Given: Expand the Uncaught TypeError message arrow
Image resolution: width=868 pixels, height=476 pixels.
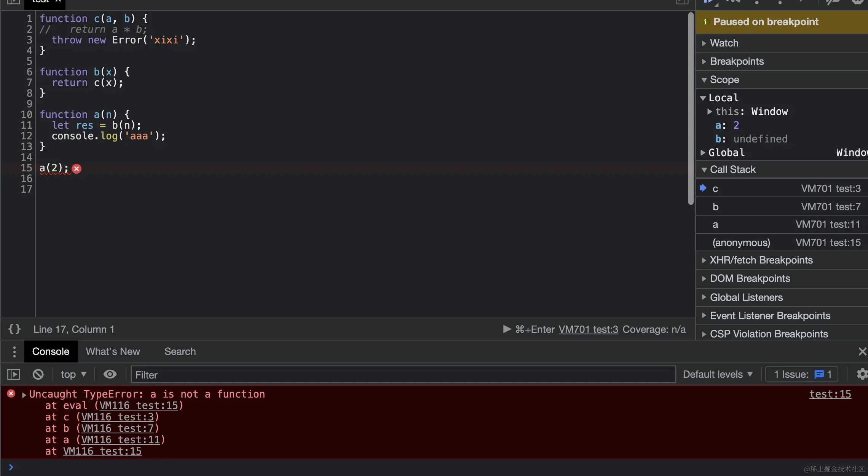Looking at the screenshot, I should 24,395.
